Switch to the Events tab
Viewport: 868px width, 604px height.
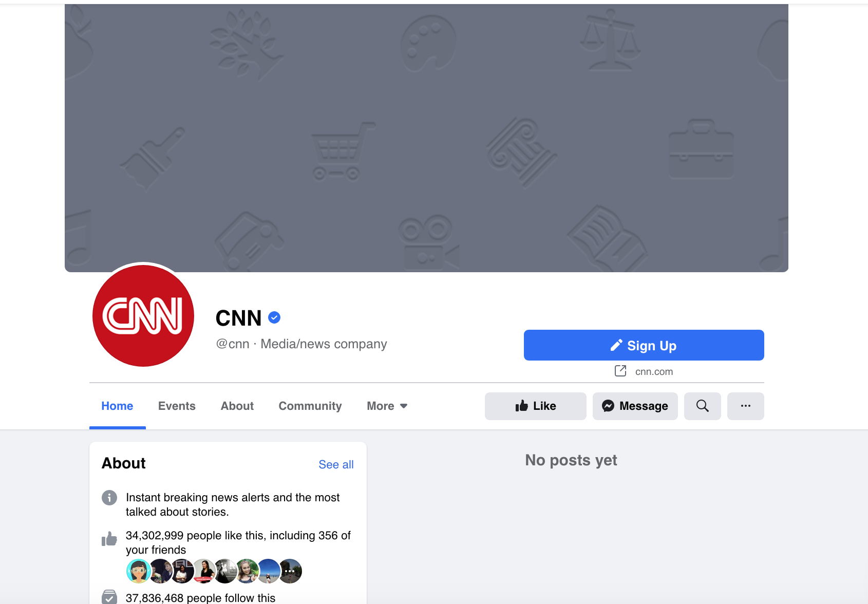177,406
